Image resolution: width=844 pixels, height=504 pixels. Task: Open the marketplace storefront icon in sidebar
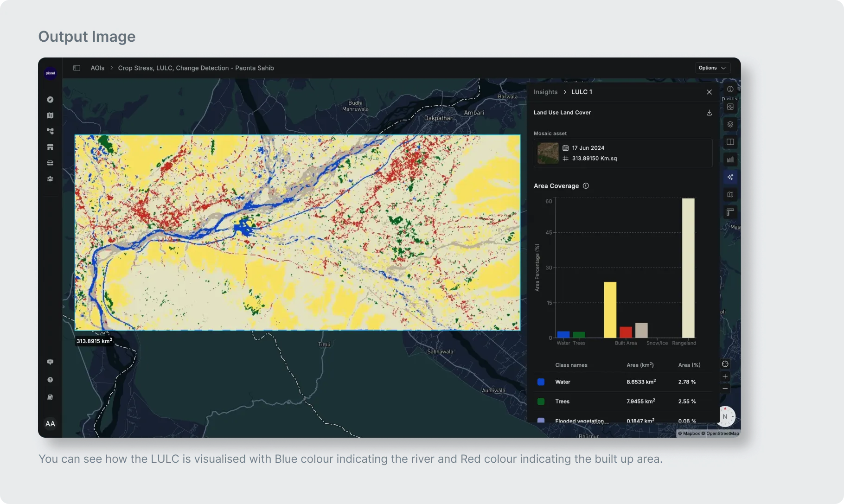click(50, 147)
